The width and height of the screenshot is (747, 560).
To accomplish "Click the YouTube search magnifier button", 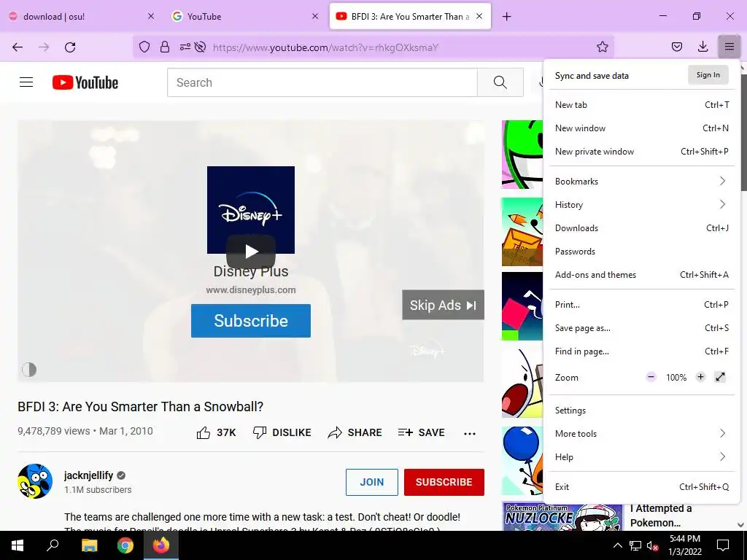I will (x=500, y=82).
